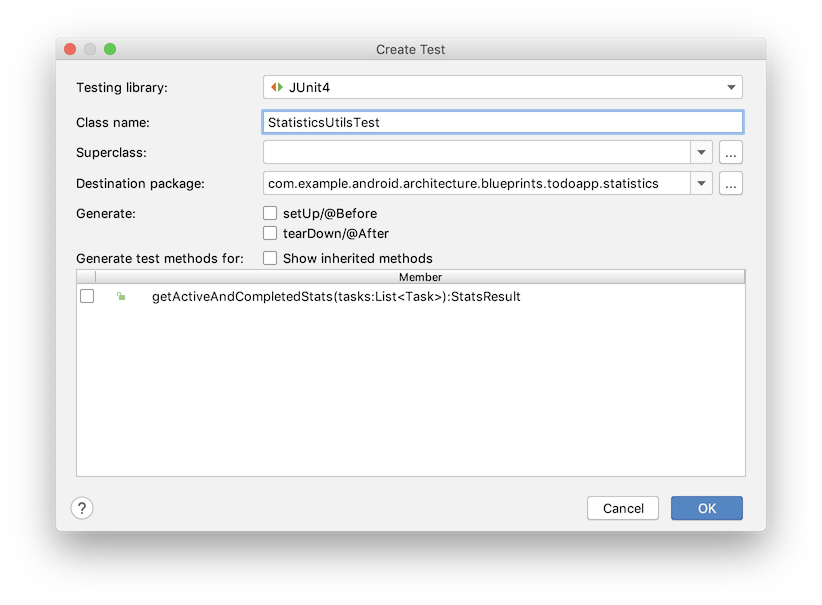Confirm with the OK button
This screenshot has height=605, width=822.
click(707, 508)
